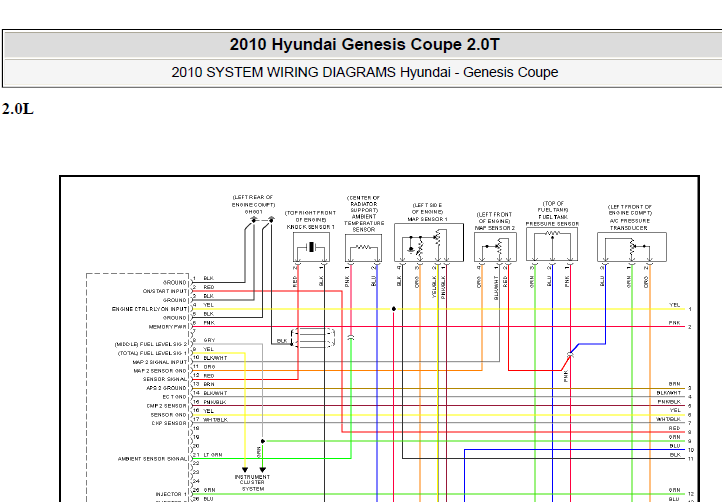This screenshot has width=722, height=502.
Task: Click the "ECT GND" pin label
Action: 175,397
